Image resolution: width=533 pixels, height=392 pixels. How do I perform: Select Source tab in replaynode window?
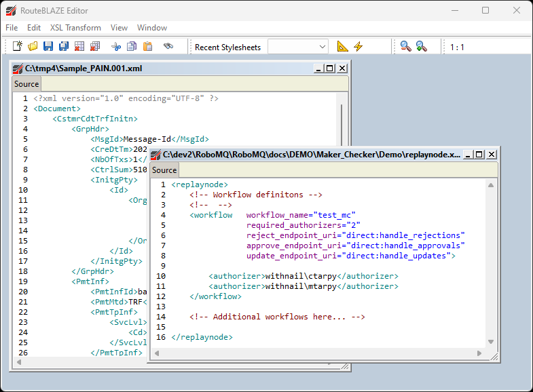coord(164,170)
